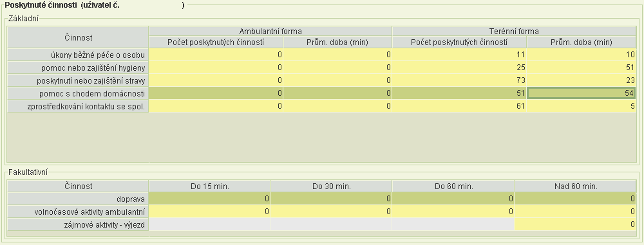Select average time cell showing 5
Viewport: 644px width, 245px height.
[x=582, y=106]
